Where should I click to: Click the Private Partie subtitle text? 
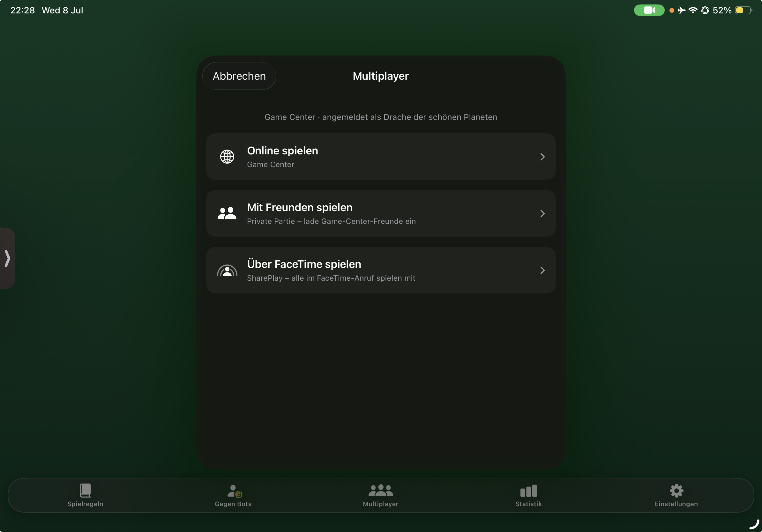click(x=331, y=221)
